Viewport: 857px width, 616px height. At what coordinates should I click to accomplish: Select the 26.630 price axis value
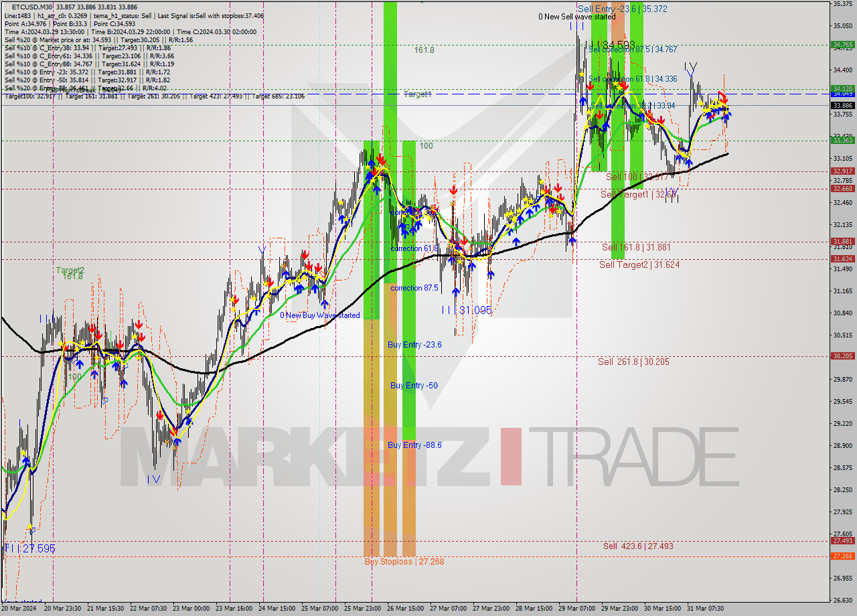click(x=842, y=600)
